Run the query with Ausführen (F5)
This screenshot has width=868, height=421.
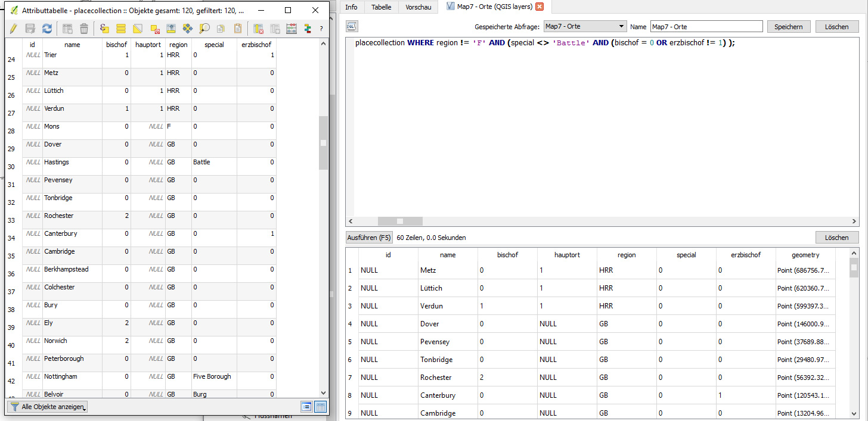pos(369,238)
